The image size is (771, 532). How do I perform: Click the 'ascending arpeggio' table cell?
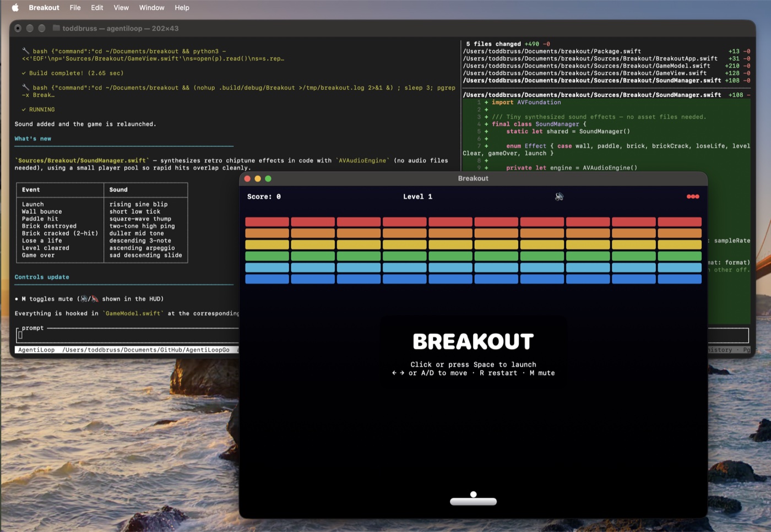[x=142, y=248]
